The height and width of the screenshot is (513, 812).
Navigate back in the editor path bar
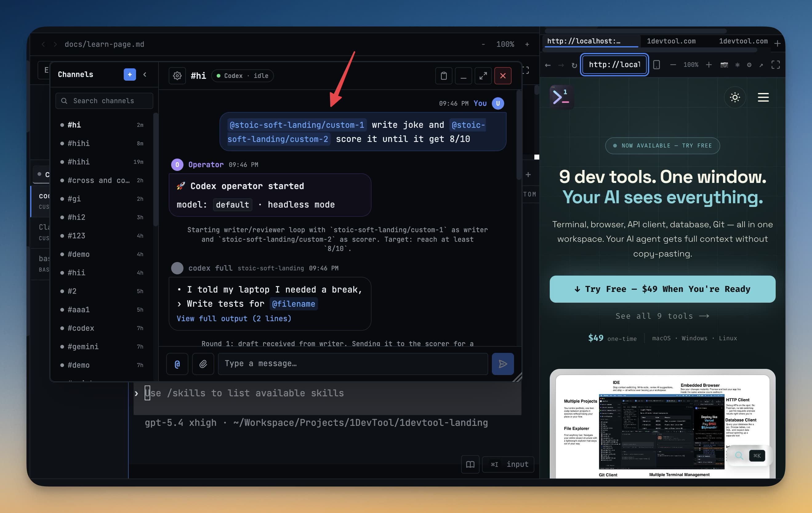pyautogui.click(x=43, y=44)
